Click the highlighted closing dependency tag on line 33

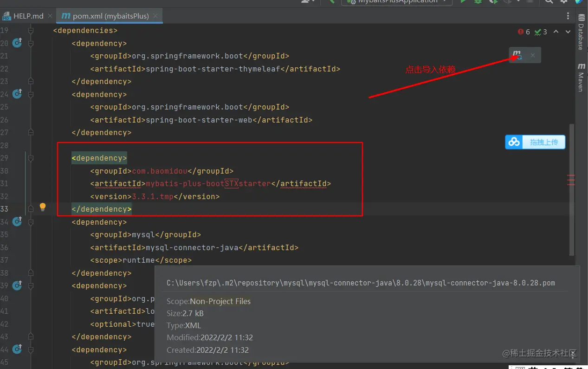coord(102,209)
